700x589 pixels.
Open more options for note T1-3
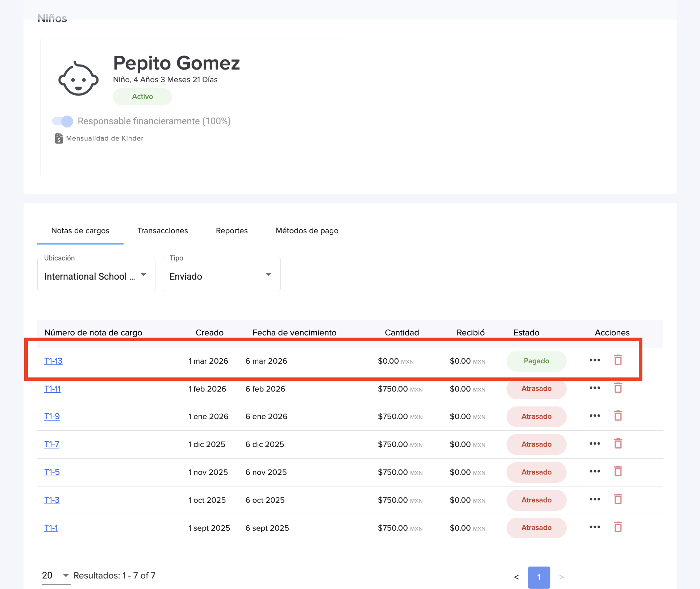point(595,499)
